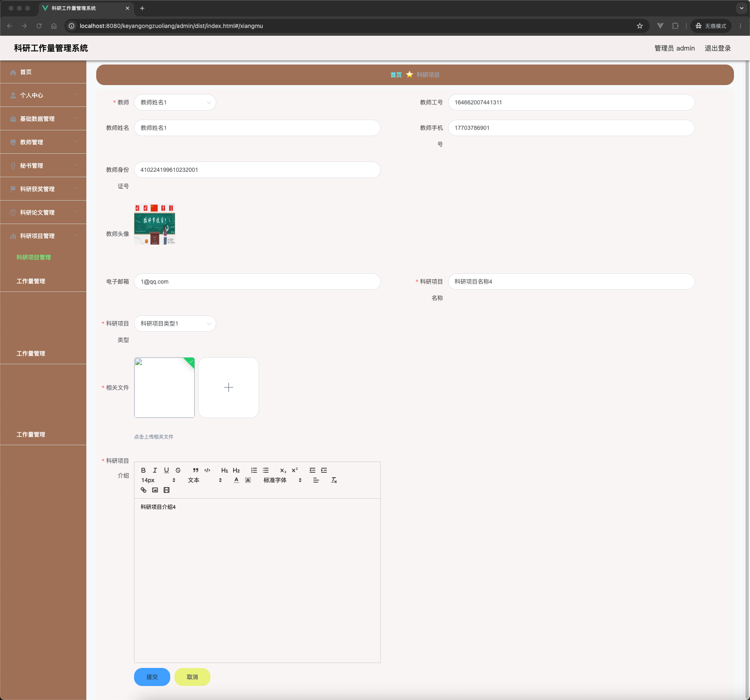
Task: Toggle italic formatting in the editor
Action: coord(155,470)
